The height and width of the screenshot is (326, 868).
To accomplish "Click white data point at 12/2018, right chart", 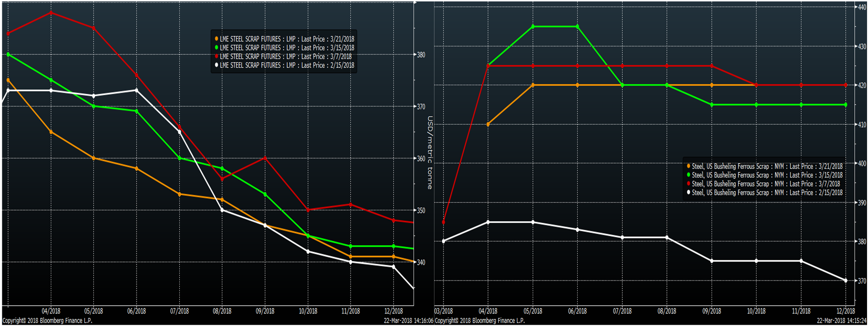I will coord(845,280).
